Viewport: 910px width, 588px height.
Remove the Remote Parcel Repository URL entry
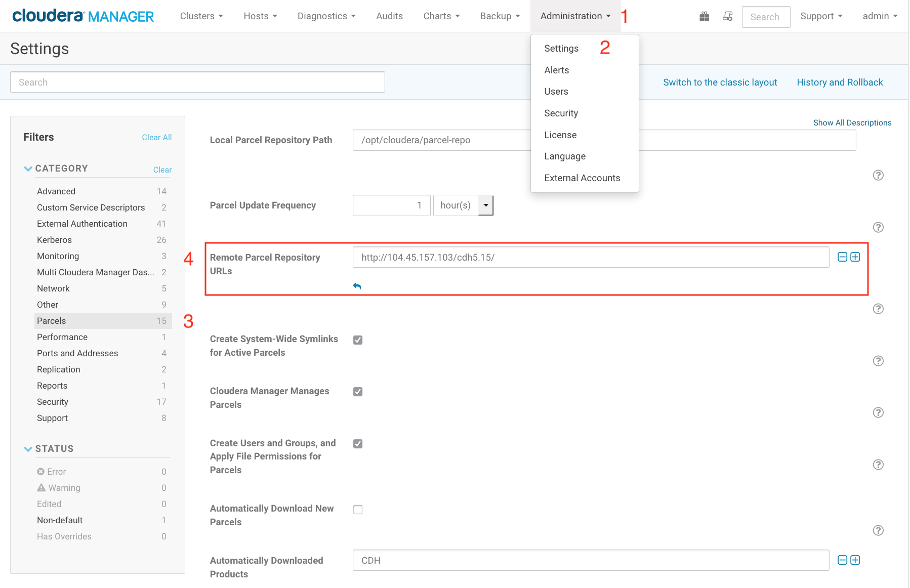pyautogui.click(x=842, y=257)
